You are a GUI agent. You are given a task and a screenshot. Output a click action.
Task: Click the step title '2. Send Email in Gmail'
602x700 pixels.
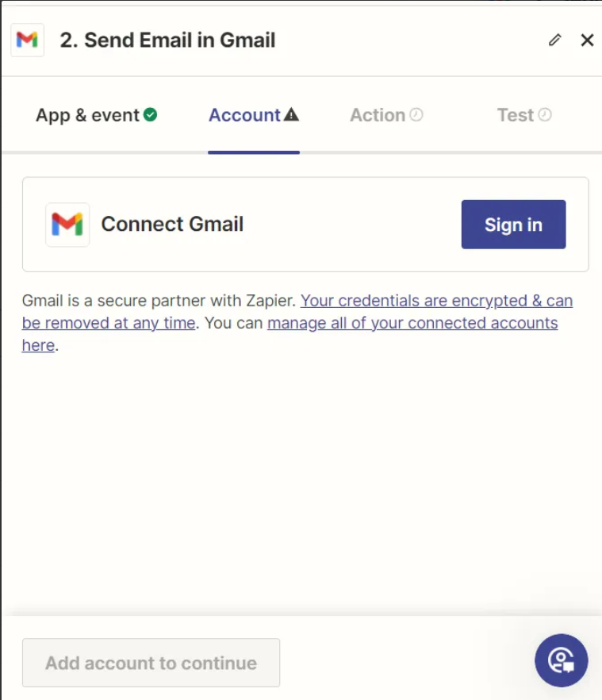tap(168, 40)
